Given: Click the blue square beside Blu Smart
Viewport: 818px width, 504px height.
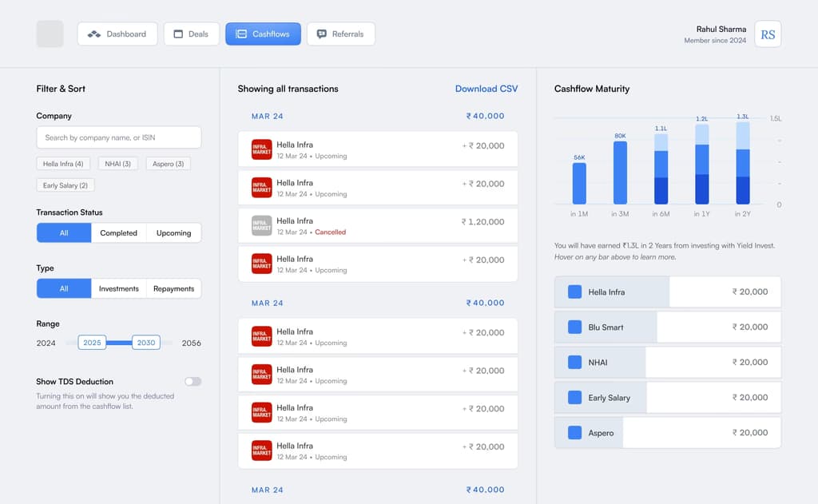Looking at the screenshot, I should point(574,327).
